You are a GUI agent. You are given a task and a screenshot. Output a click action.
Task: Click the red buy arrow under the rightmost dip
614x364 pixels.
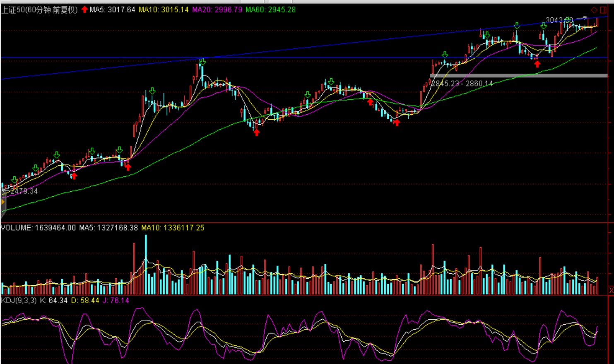point(537,64)
